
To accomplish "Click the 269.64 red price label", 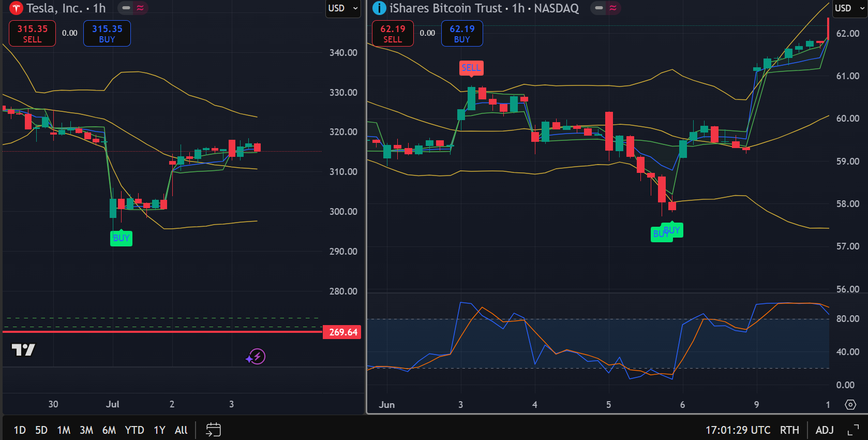I will (342, 332).
